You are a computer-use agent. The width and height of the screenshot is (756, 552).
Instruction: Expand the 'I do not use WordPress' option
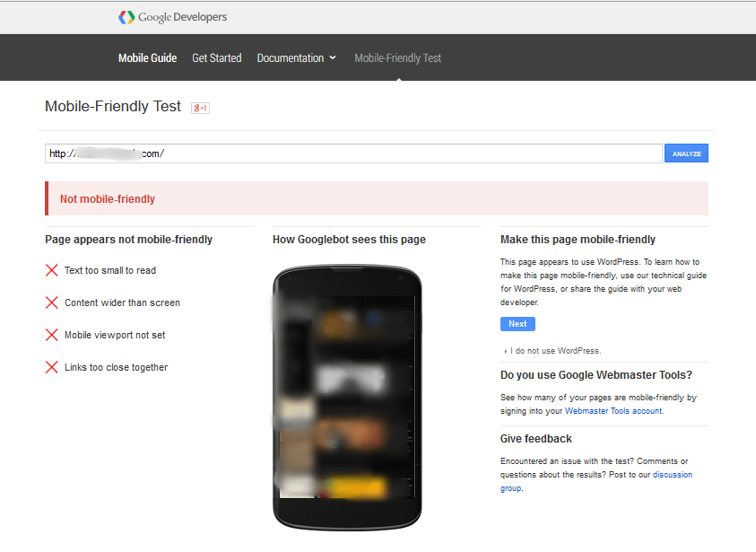point(555,351)
